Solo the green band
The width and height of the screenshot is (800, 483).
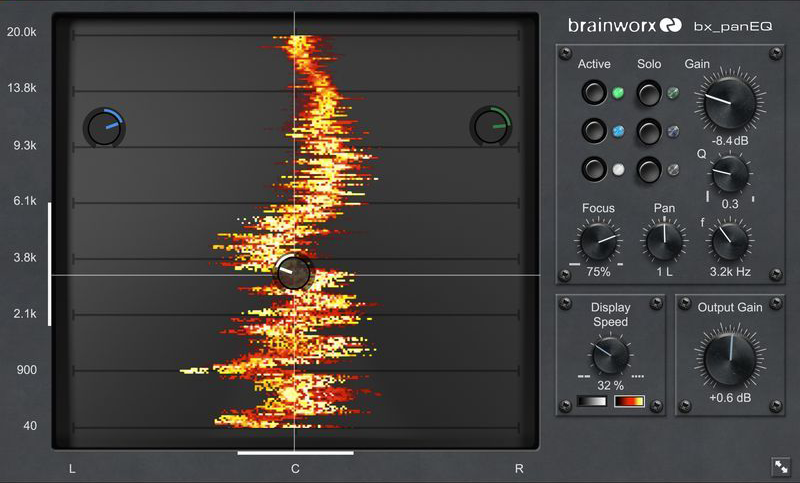click(x=649, y=94)
